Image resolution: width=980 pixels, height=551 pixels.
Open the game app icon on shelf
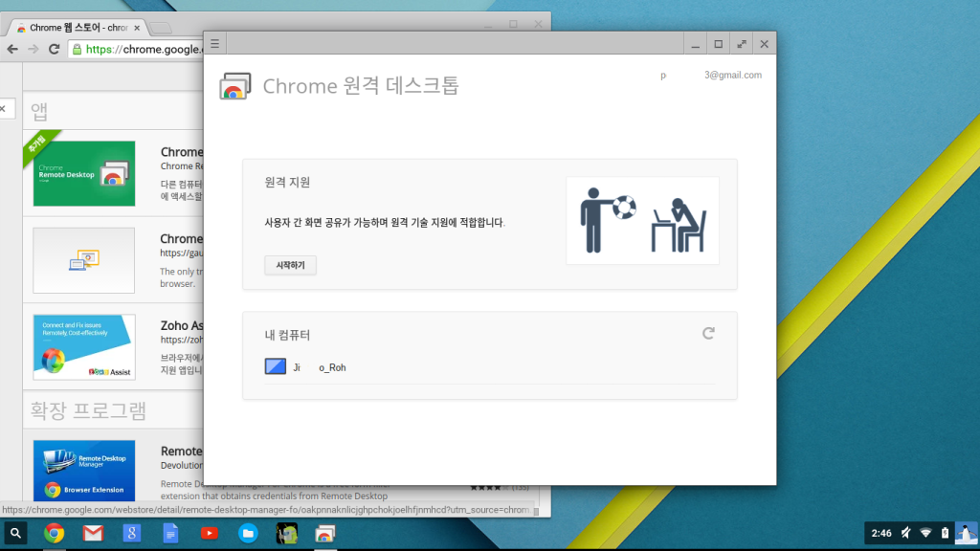pos(287,534)
